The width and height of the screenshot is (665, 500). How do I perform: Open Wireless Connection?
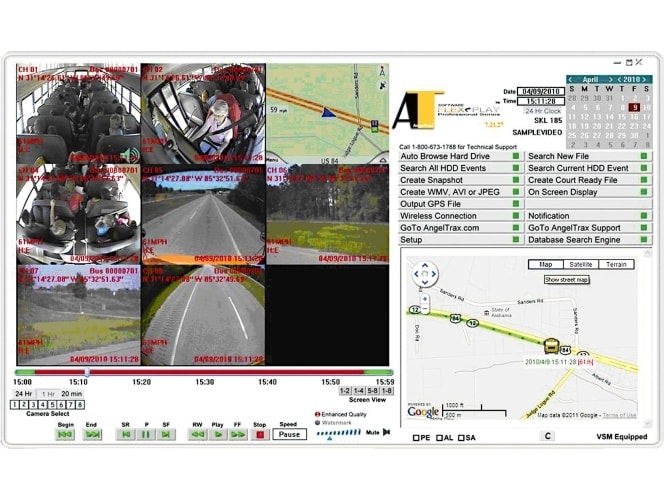pyautogui.click(x=461, y=215)
